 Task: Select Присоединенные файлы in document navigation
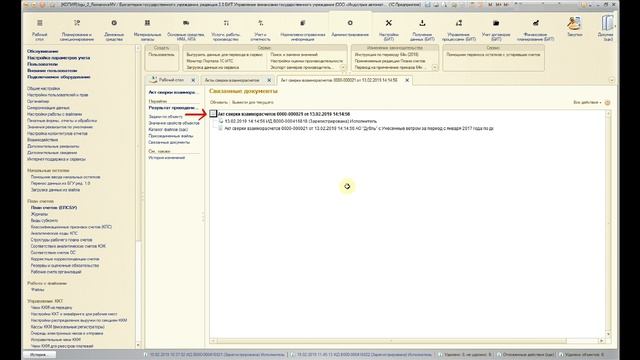pyautogui.click(x=171, y=136)
